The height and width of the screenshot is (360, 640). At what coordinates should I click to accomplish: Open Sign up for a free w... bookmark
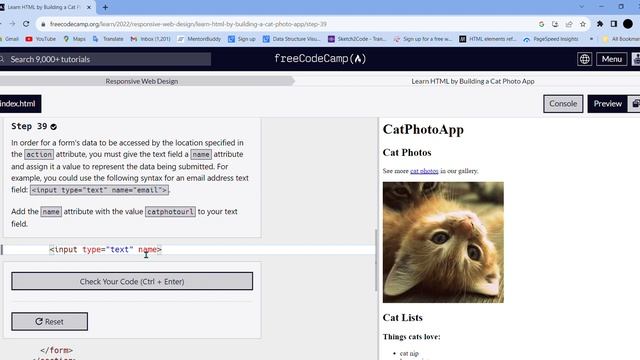tap(423, 39)
